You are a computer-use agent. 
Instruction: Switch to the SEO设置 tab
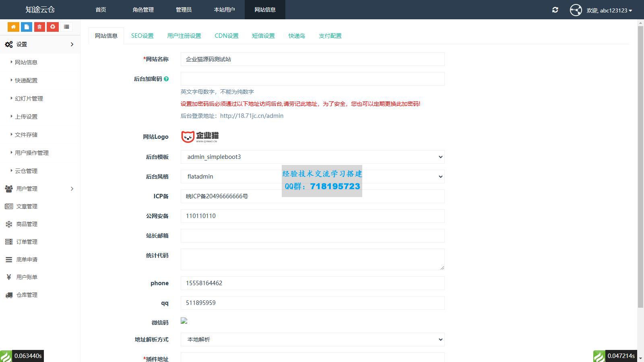coord(142,36)
